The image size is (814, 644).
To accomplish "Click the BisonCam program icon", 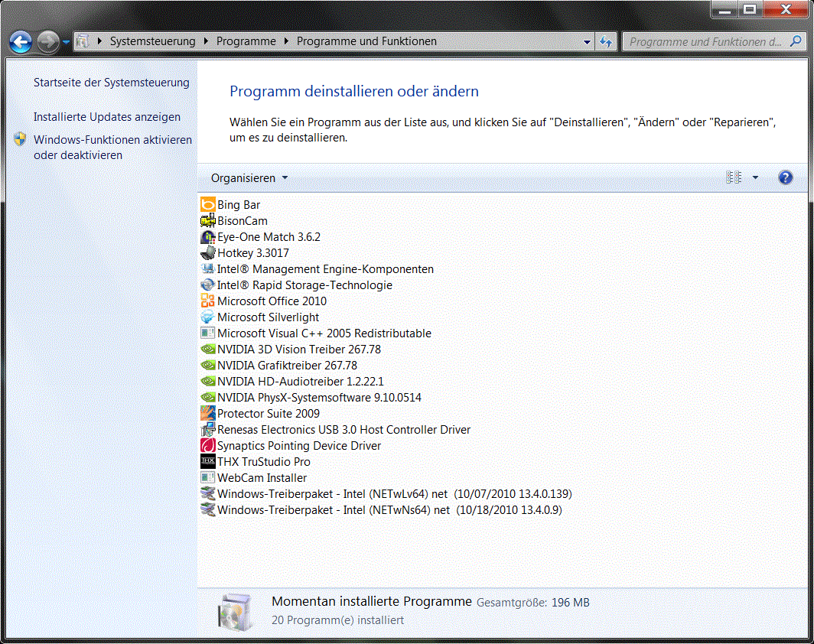I will [207, 220].
